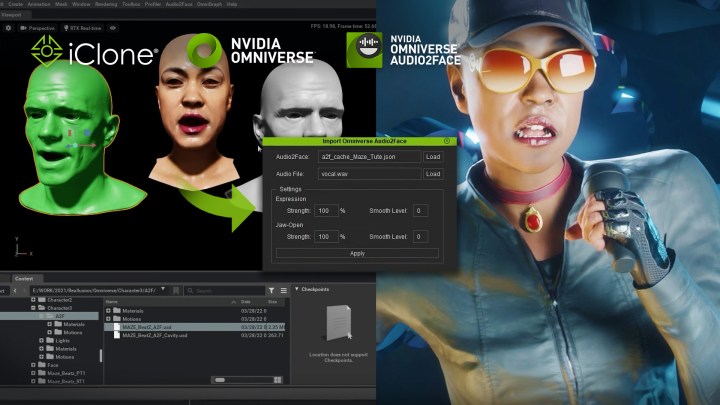Screen dimensions: 720x405
Task: Open the path history dropdown arrow
Action: pyautogui.click(x=163, y=289)
